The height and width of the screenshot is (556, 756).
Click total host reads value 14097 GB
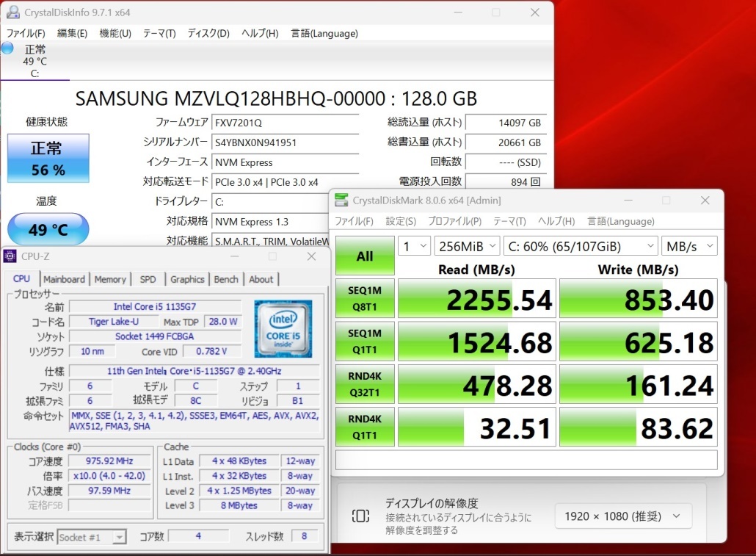coord(506,123)
